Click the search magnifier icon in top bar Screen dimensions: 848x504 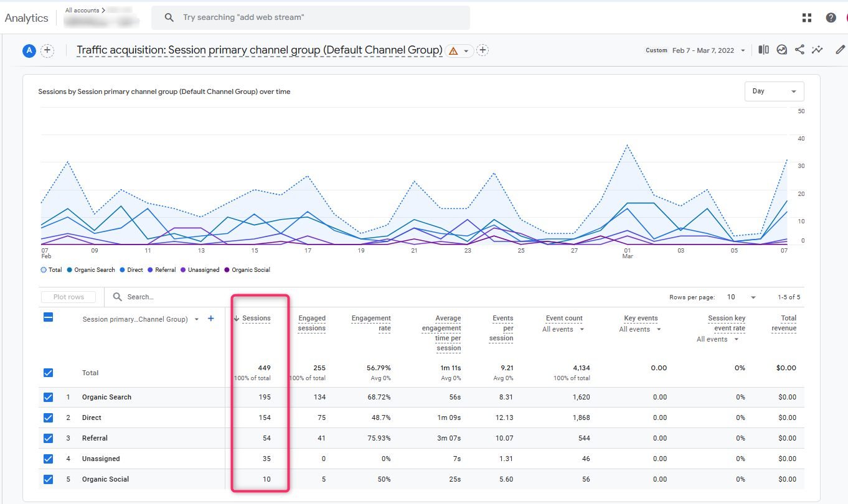(x=169, y=17)
